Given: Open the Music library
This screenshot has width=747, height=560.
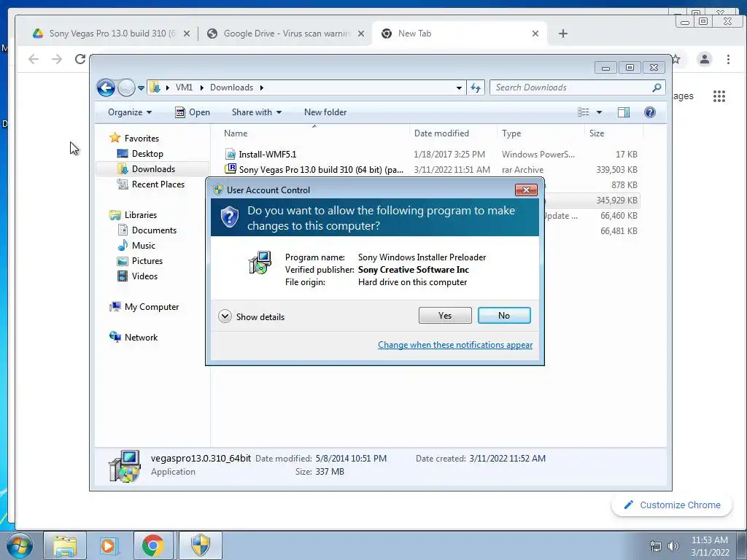Looking at the screenshot, I should 144,246.
